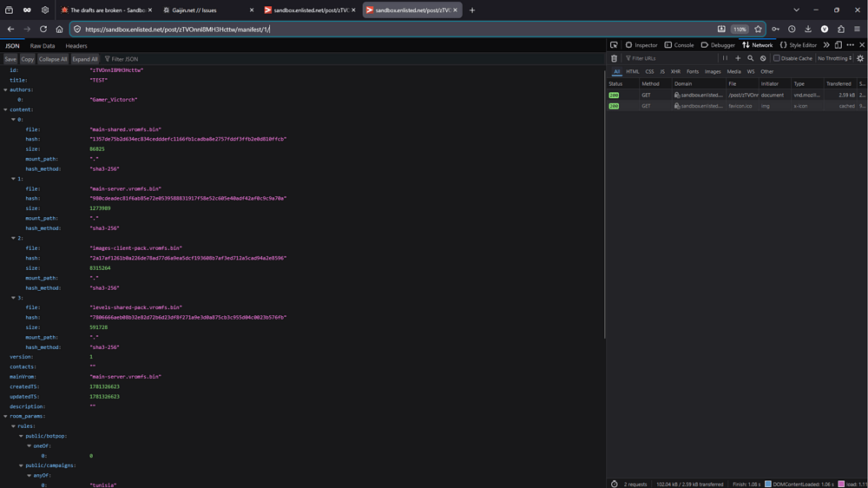This screenshot has width=868, height=488.
Task: Open the Inspector devtools panel
Action: pos(641,45)
